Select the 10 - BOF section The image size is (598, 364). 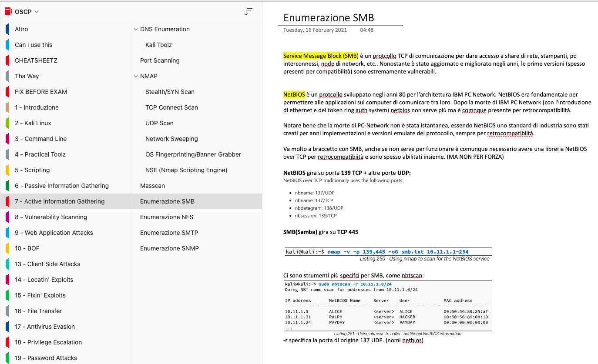point(66,248)
